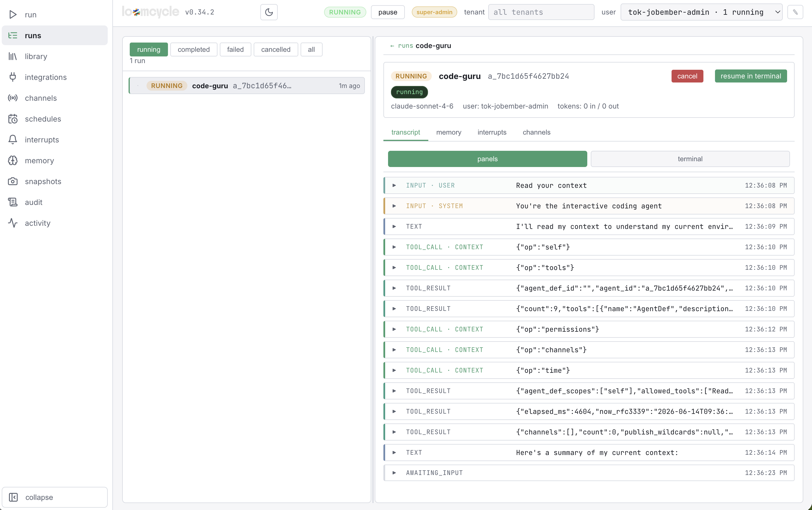Click the claude-sonnet-4-6 model text

pyautogui.click(x=422, y=106)
